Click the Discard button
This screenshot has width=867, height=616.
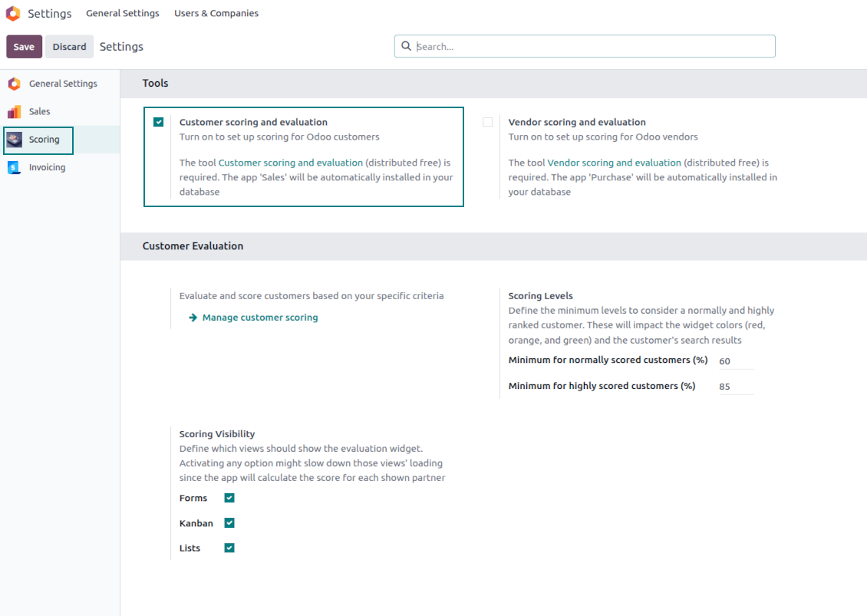click(x=69, y=47)
